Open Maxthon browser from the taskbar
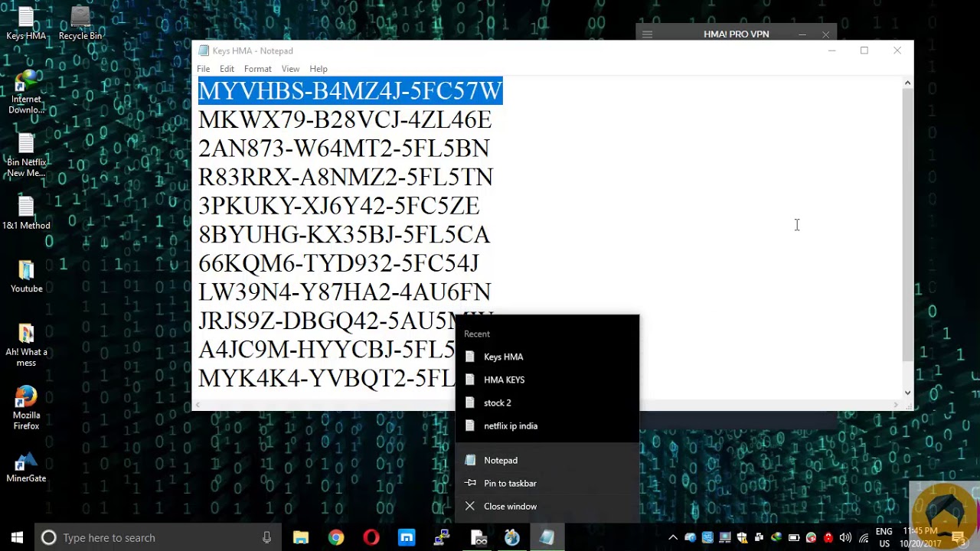Viewport: 980px width, 551px height. coord(407,537)
